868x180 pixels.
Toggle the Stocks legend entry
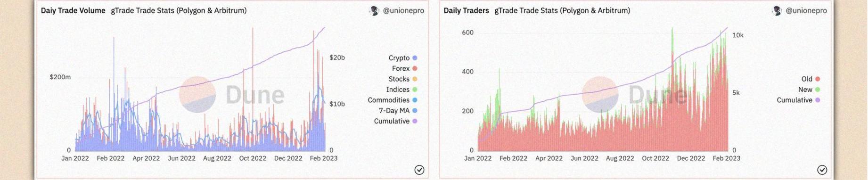[x=403, y=79]
